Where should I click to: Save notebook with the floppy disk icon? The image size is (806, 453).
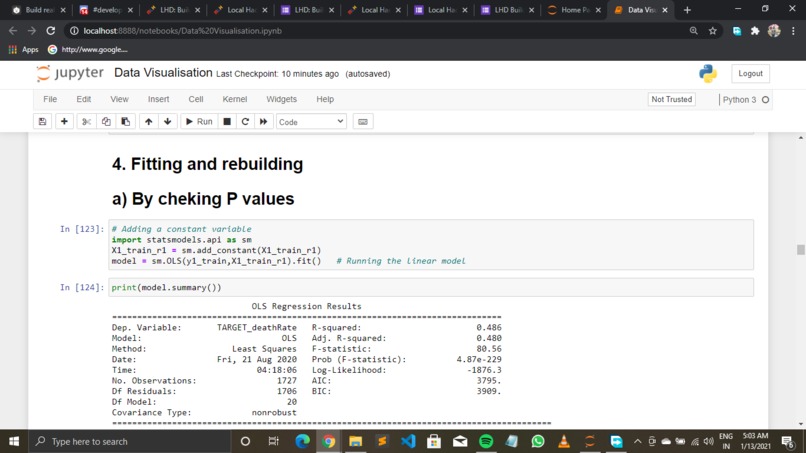coord(42,122)
